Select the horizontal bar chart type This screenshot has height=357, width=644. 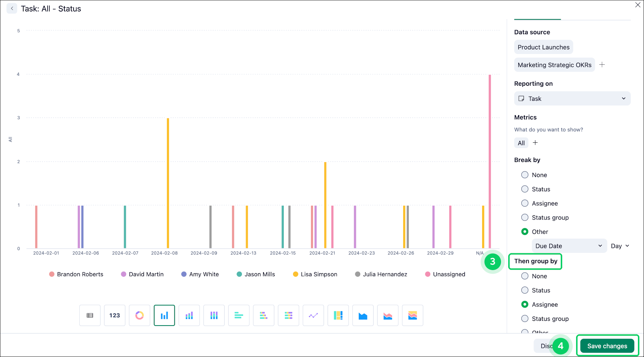[x=239, y=315]
